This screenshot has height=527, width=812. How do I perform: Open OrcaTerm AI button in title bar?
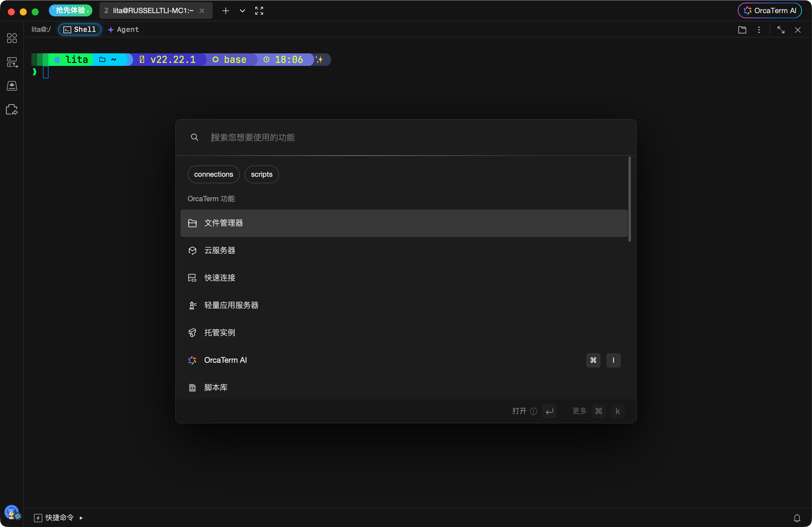point(770,10)
